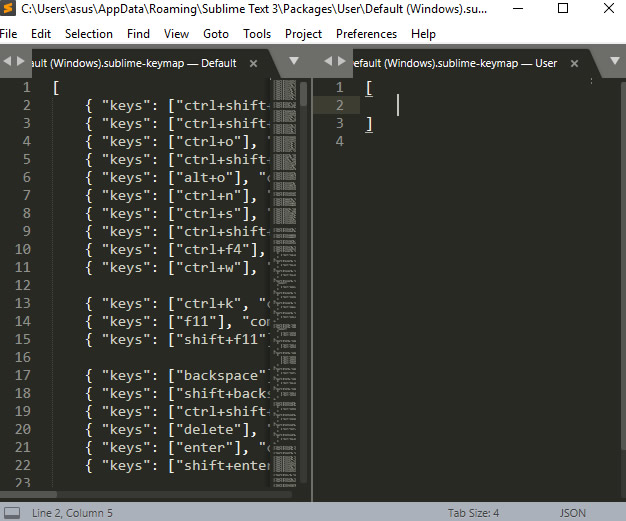Change syntax via JSON status bar item
This screenshot has width=626, height=521.
573,513
